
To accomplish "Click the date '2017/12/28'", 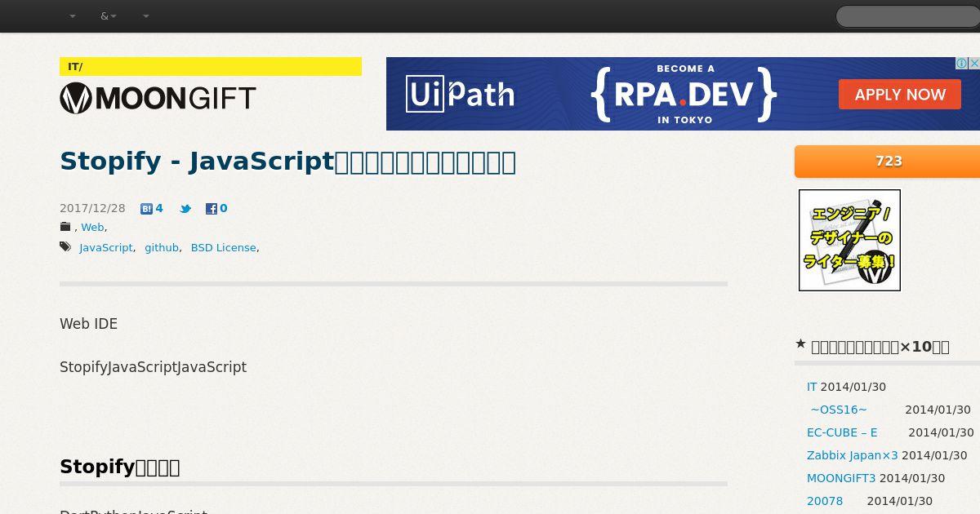I will [92, 209].
